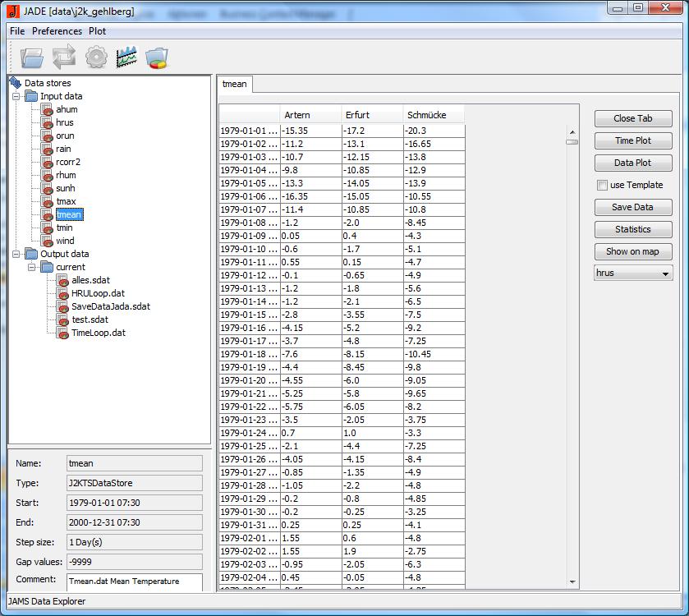The height and width of the screenshot is (616, 689).
Task: Collapse the current output folder node
Action: point(31,267)
